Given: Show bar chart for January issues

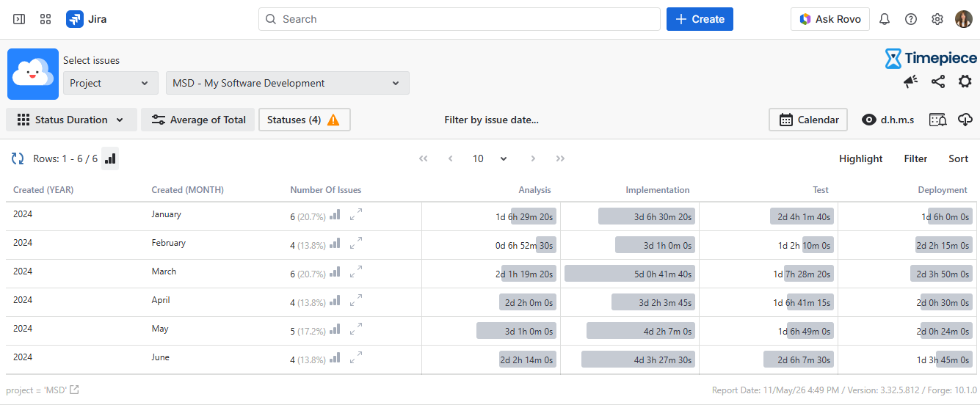Looking at the screenshot, I should tap(335, 215).
